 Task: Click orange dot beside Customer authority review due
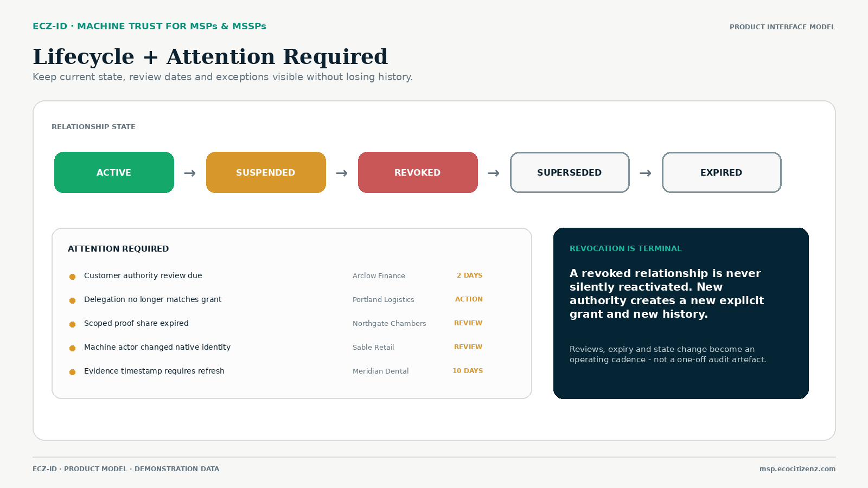click(72, 277)
